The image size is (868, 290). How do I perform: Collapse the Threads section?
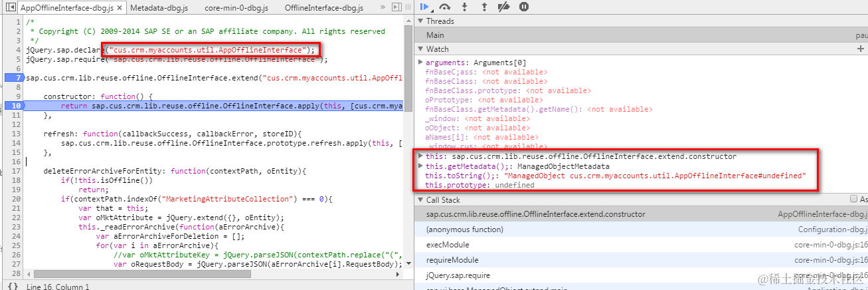tap(420, 21)
